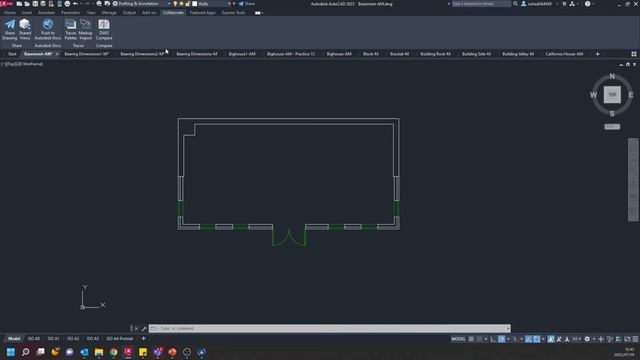The image size is (640, 360).
Task: Click the Help question mark icon
Action: [587, 4]
